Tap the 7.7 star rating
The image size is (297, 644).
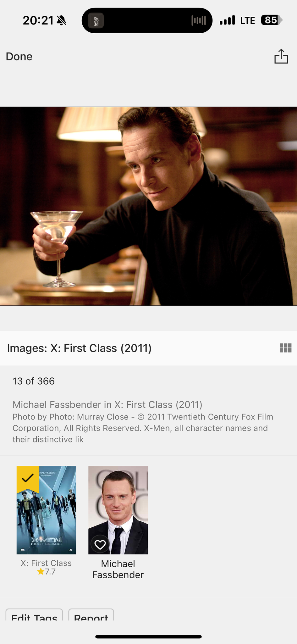click(x=46, y=572)
